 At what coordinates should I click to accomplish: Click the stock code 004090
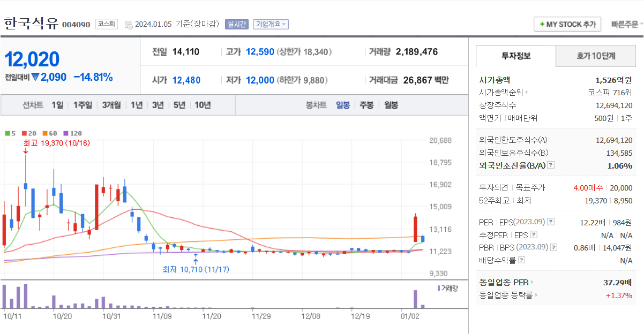76,25
